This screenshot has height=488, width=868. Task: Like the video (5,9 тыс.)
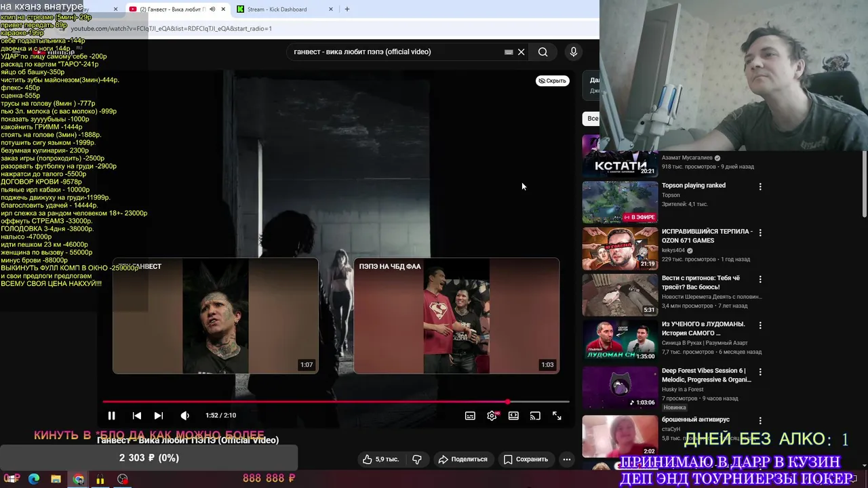coord(380,459)
